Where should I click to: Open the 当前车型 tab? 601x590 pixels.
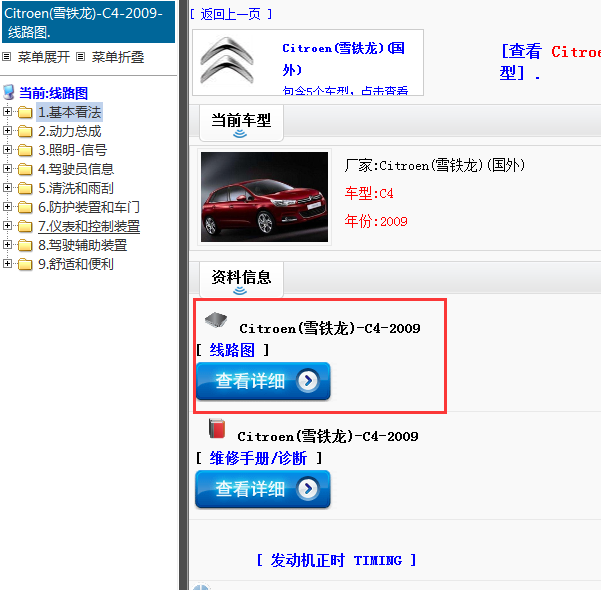coord(241,123)
